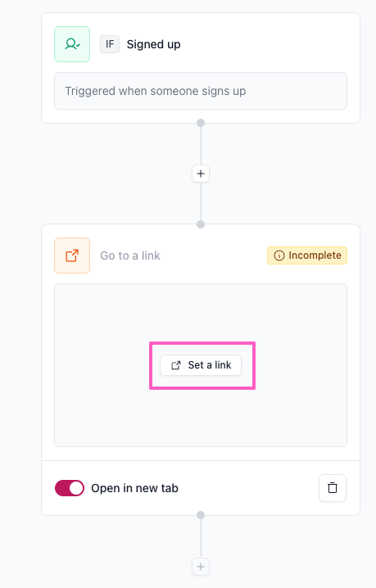This screenshot has width=376, height=588.
Task: Delete the step with the trash icon
Action: [333, 488]
